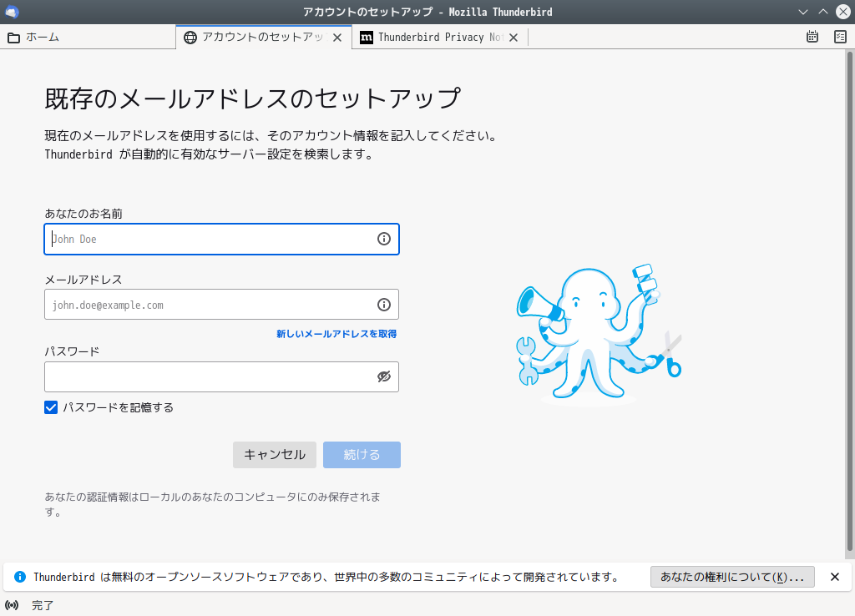
Task: Close the Thunderbird window
Action: (x=843, y=12)
